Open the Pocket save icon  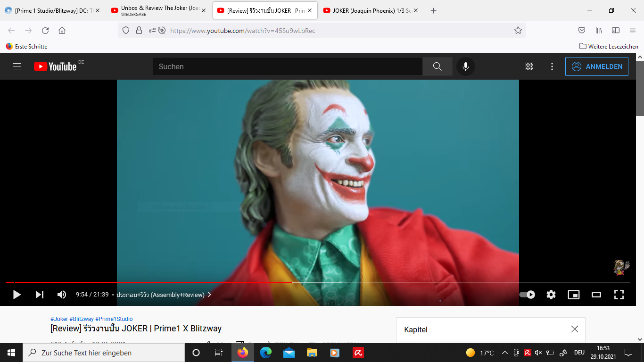(x=582, y=30)
